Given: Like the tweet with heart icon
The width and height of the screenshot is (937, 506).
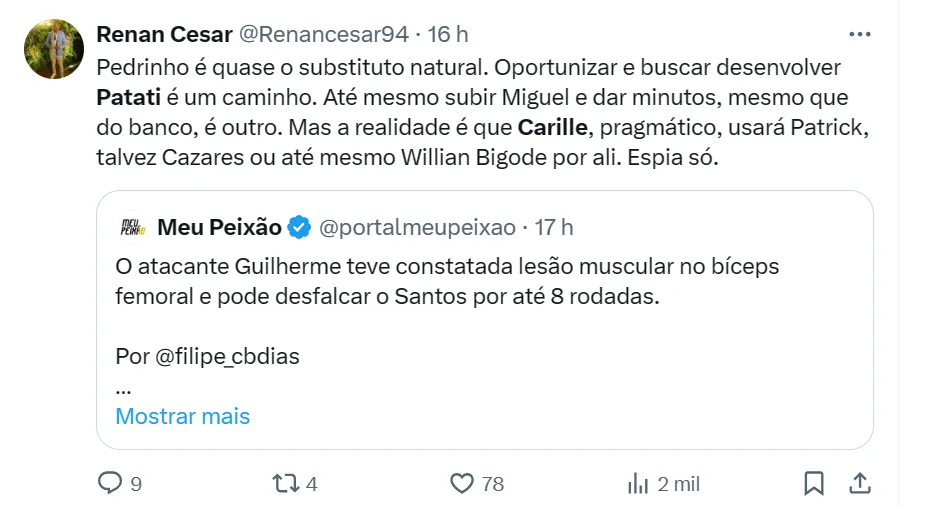Looking at the screenshot, I should click(461, 484).
